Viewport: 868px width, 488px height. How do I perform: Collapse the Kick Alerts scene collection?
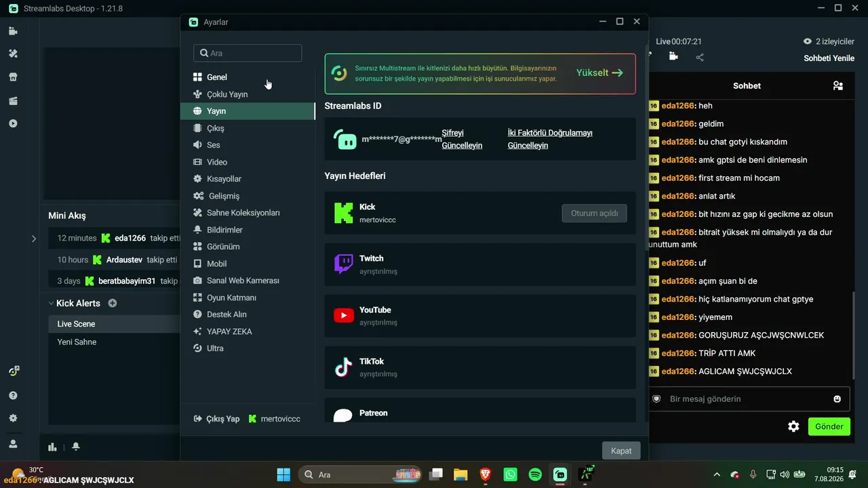(50, 304)
